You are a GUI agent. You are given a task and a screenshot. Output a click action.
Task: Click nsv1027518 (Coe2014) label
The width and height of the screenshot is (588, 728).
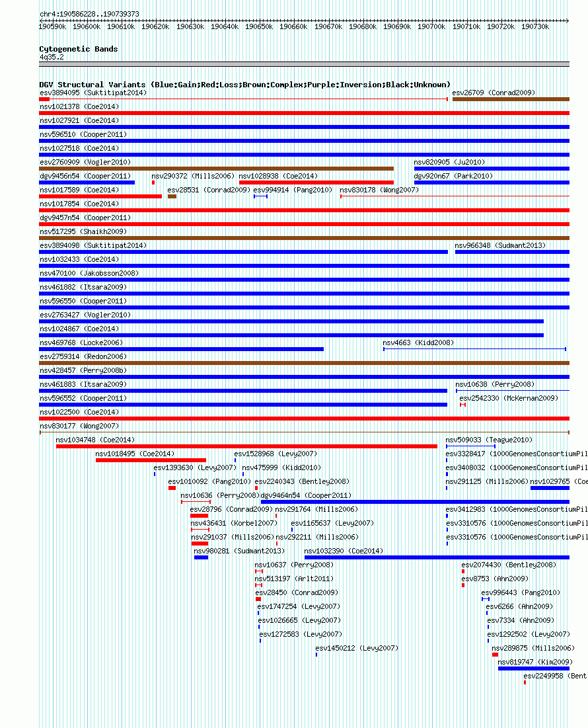[x=79, y=149]
